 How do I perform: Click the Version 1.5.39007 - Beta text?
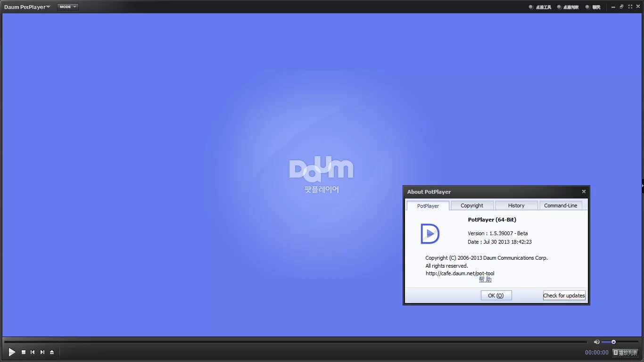point(497,233)
